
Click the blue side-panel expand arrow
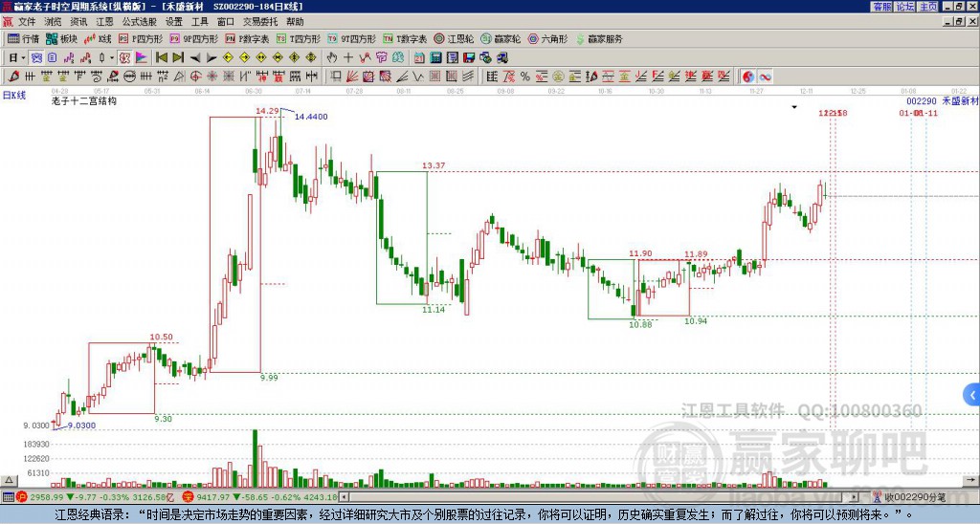971,395
